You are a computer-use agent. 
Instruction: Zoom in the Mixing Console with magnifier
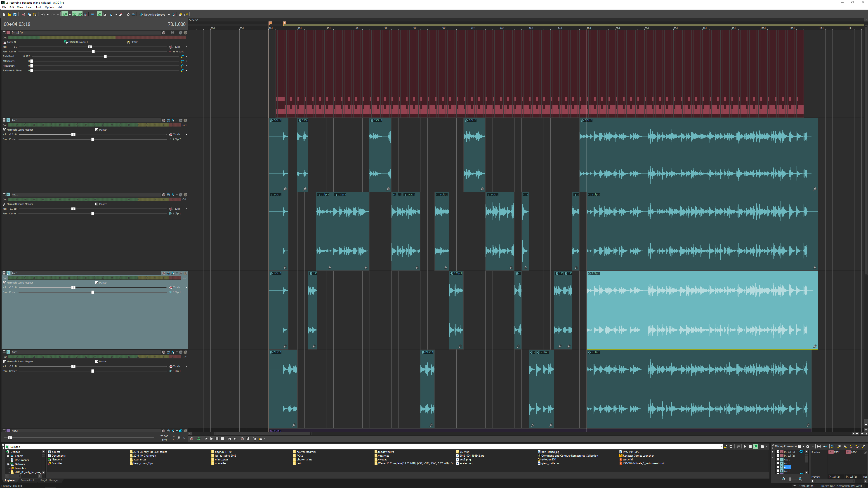pyautogui.click(x=800, y=479)
